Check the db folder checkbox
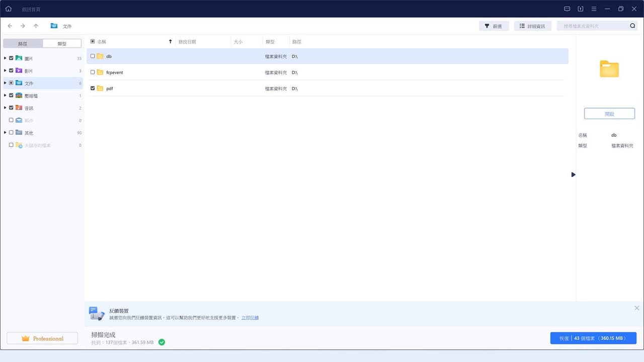Viewport: 644px width, 362px height. [x=93, y=56]
